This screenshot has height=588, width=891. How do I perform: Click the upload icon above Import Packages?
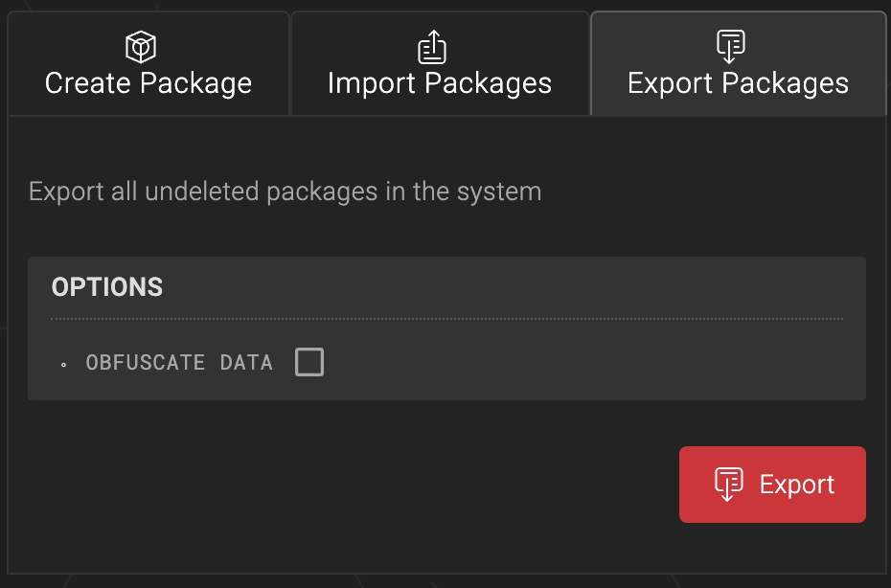pyautogui.click(x=433, y=46)
